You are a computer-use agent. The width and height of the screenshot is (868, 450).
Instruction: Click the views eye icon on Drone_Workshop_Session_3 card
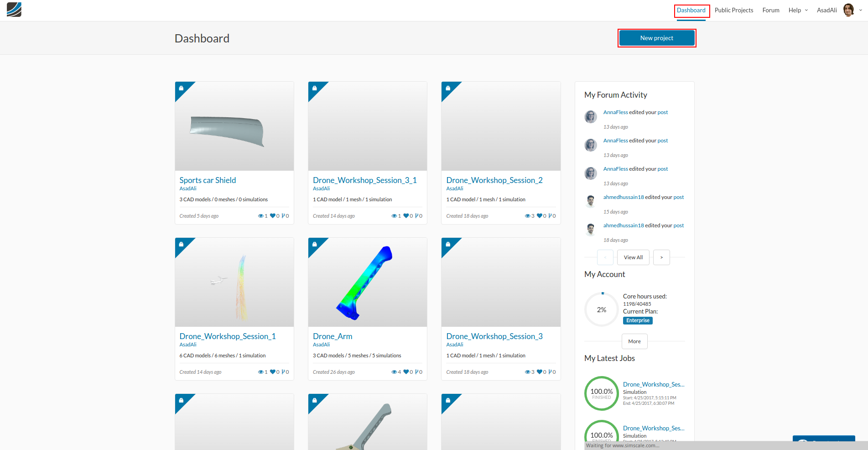pyautogui.click(x=528, y=372)
